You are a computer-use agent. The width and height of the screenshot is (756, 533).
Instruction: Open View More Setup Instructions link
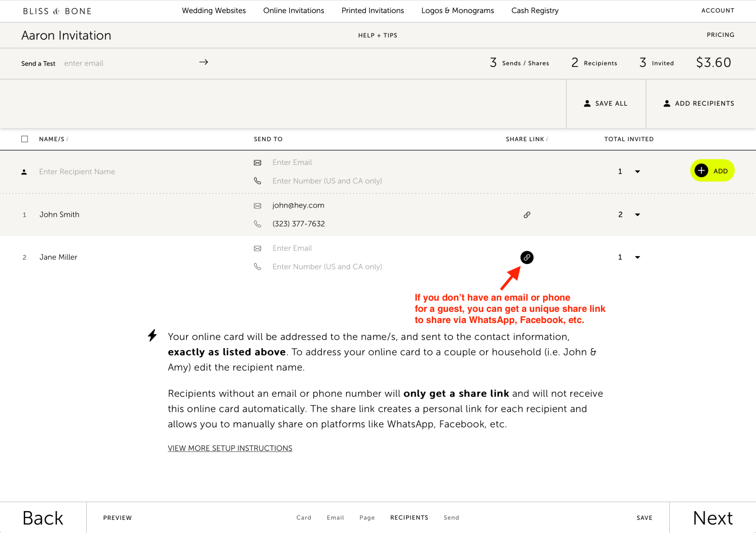click(230, 448)
